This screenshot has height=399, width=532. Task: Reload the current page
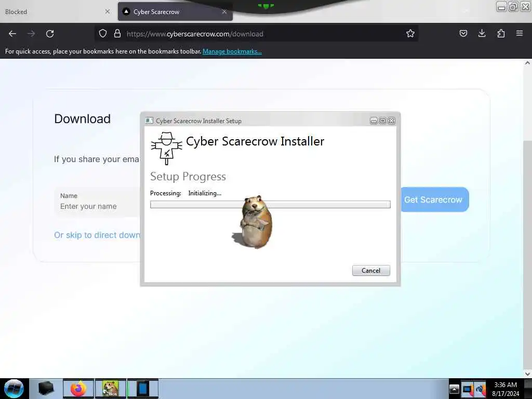(50, 34)
